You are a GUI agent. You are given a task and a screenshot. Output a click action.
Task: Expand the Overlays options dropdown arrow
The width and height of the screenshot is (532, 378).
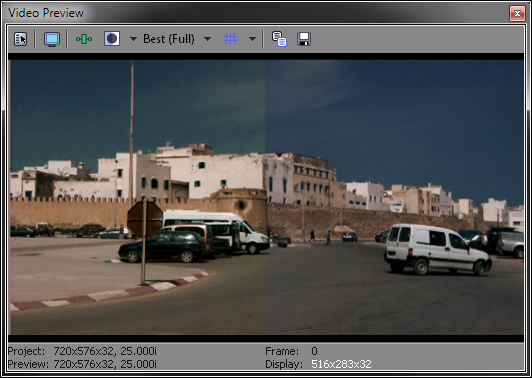(x=252, y=39)
